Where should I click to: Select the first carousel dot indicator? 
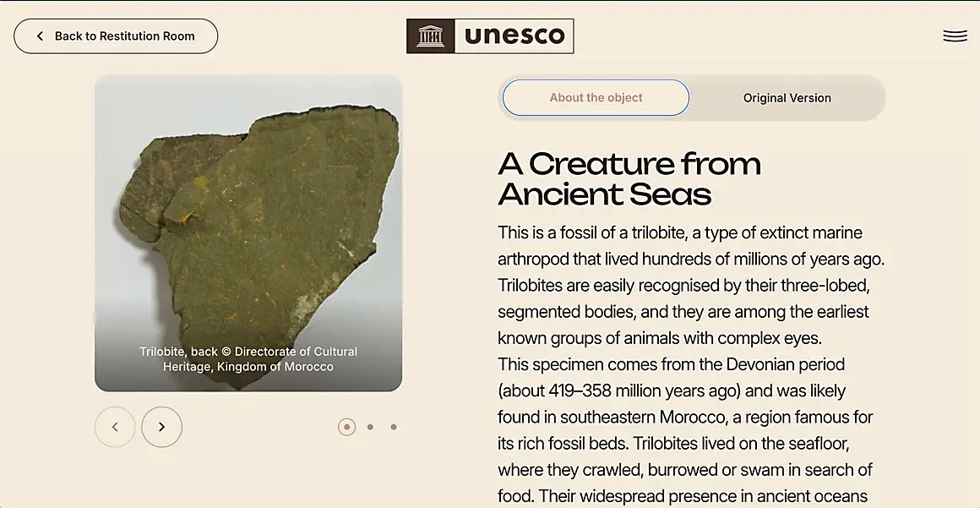click(346, 427)
